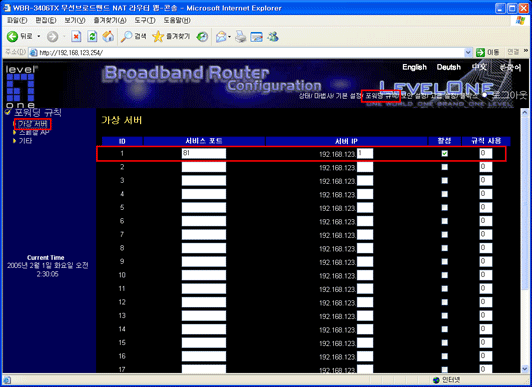Open the 뒤로 back history dropdown arrow
The width and height of the screenshot is (532, 387).
39,36
